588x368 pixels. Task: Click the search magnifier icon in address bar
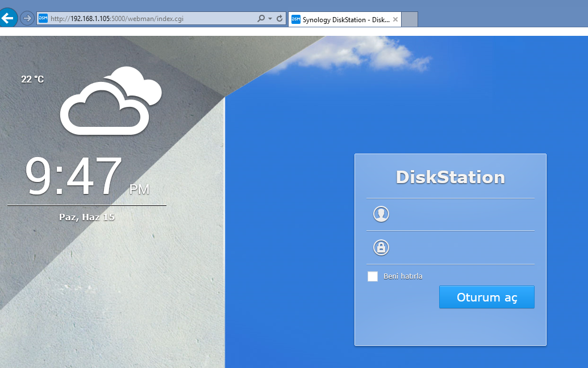coord(261,18)
